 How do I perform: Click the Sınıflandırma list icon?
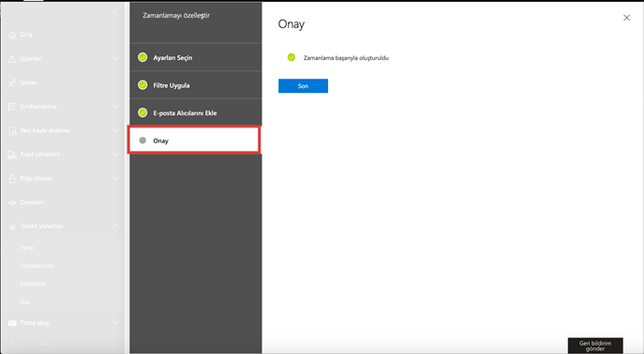(12, 107)
